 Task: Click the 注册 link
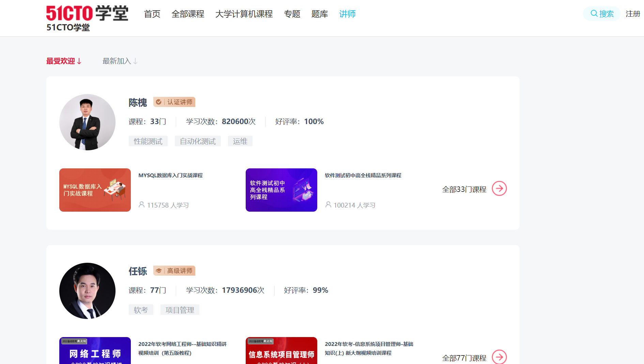[633, 14]
